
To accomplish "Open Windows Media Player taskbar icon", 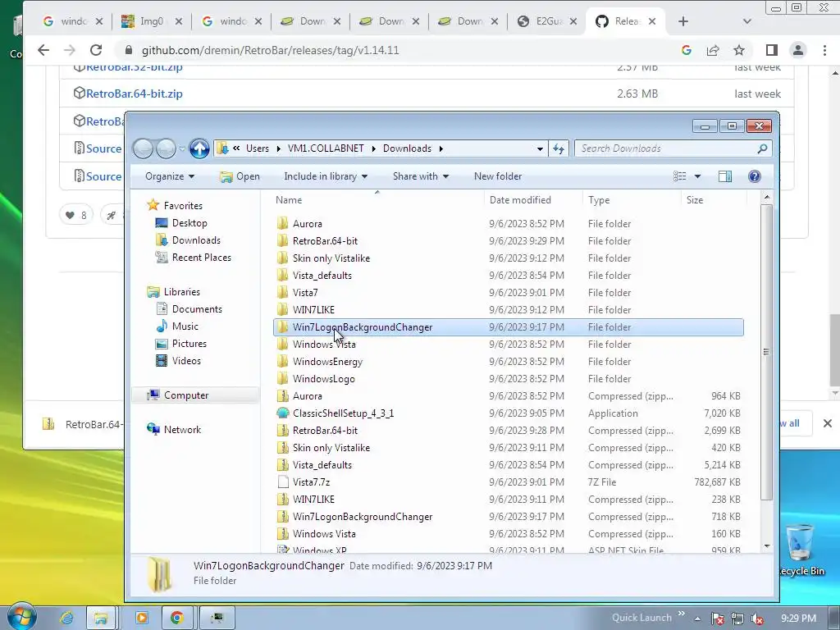I will (142, 619).
